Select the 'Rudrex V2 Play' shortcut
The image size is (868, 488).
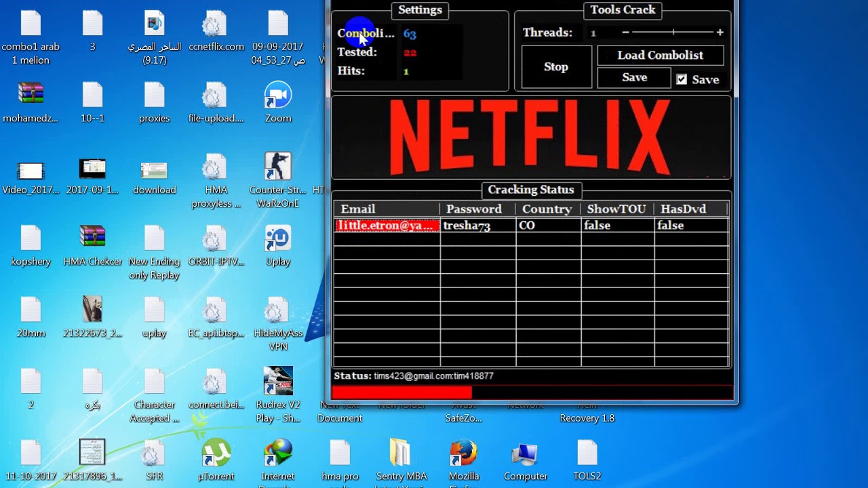278,396
